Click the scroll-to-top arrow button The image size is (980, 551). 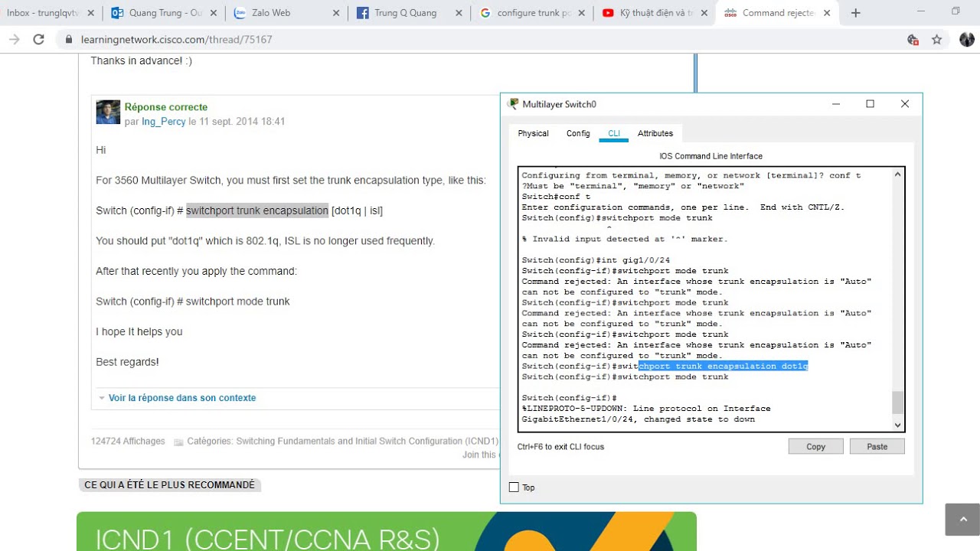click(962, 520)
